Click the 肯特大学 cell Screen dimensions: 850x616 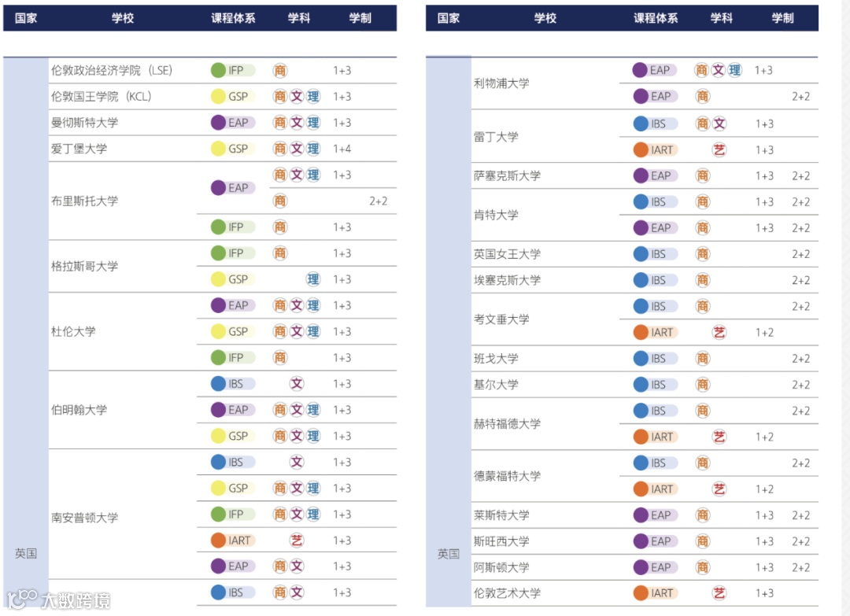[x=496, y=215]
